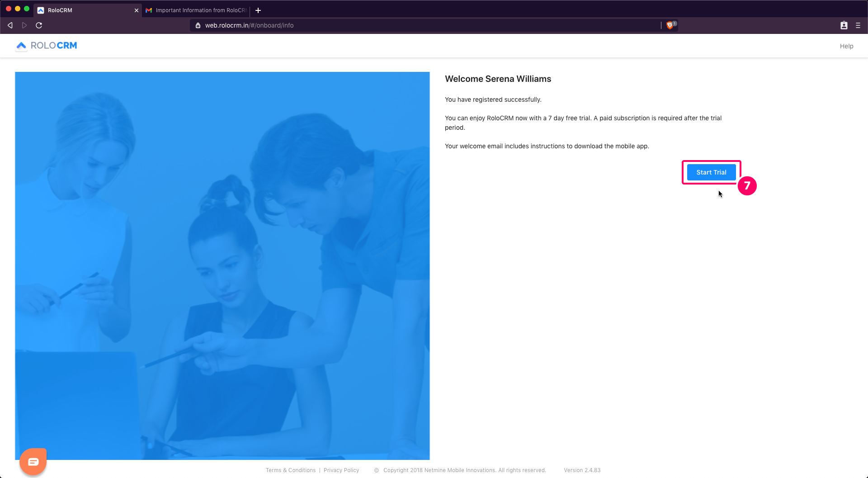Open Terms & Conditions link
Screen dimensions: 868x478
click(291, 470)
